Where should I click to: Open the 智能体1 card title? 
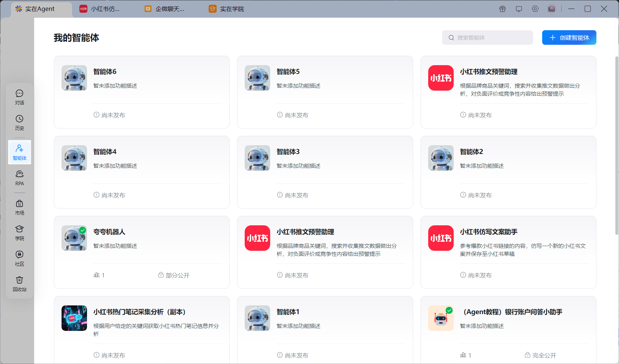288,312
